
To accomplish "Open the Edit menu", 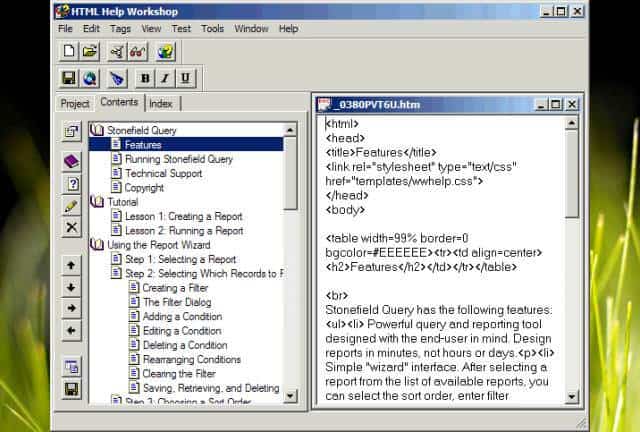I will pos(91,29).
